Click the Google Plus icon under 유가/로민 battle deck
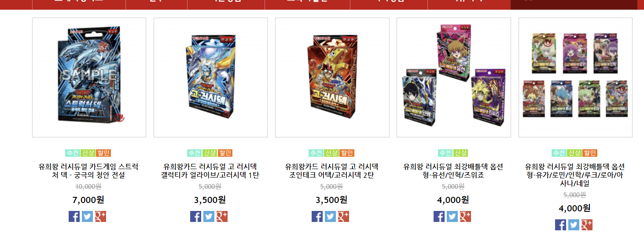Screen dimensions: 644x240 [x=587, y=225]
